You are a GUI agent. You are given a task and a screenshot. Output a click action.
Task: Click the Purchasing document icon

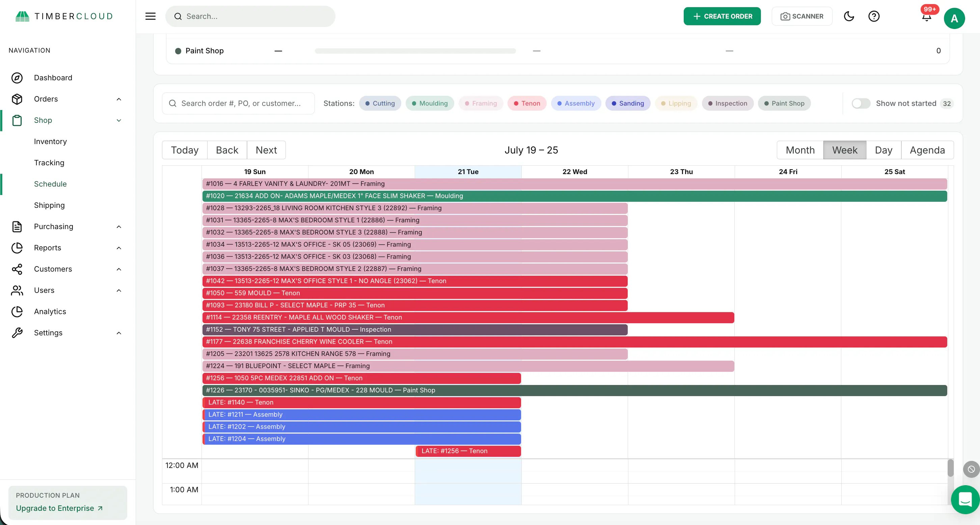(17, 226)
